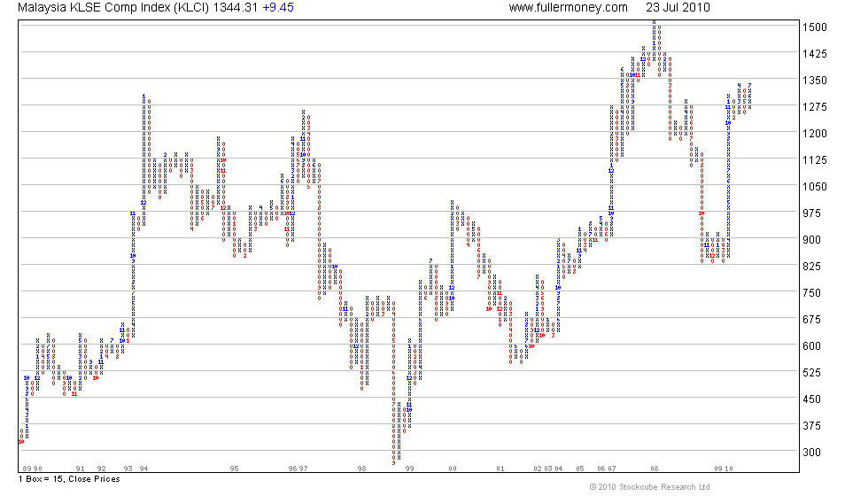Select the index value 1344.31
Screen dimensions: 868x496
point(236,8)
